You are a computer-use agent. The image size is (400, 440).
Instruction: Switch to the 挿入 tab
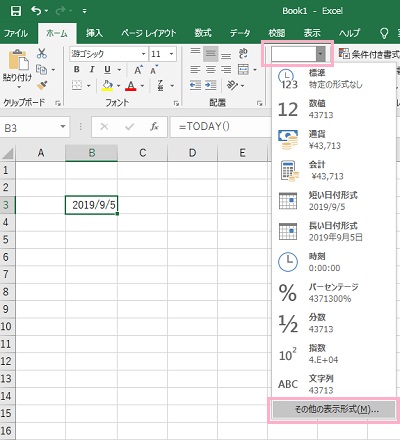click(x=94, y=33)
